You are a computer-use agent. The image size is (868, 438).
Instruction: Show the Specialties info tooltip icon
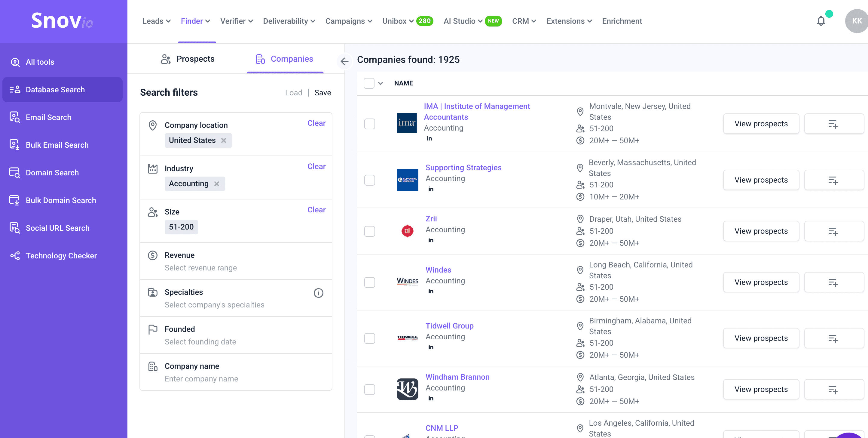(x=318, y=293)
